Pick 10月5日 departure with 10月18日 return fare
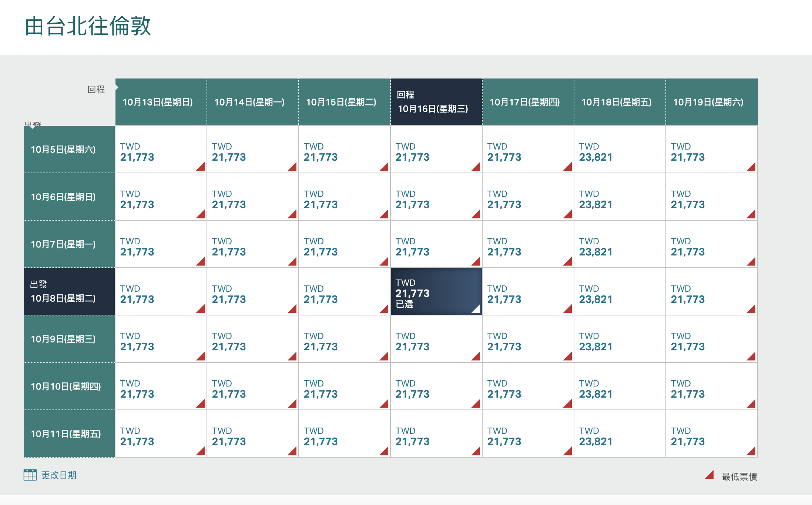Image resolution: width=812 pixels, height=505 pixels. pyautogui.click(x=620, y=150)
